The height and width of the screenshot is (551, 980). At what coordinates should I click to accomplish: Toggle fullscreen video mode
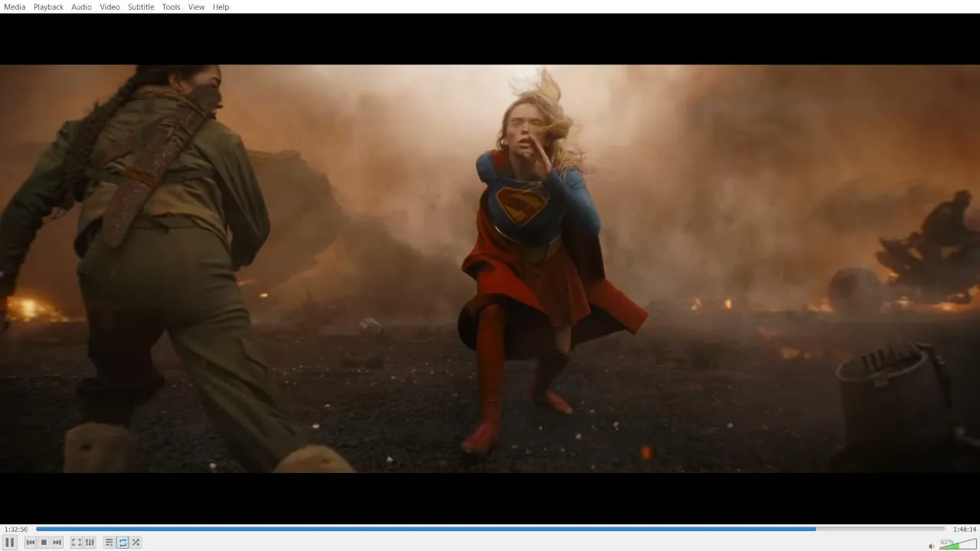(77, 543)
